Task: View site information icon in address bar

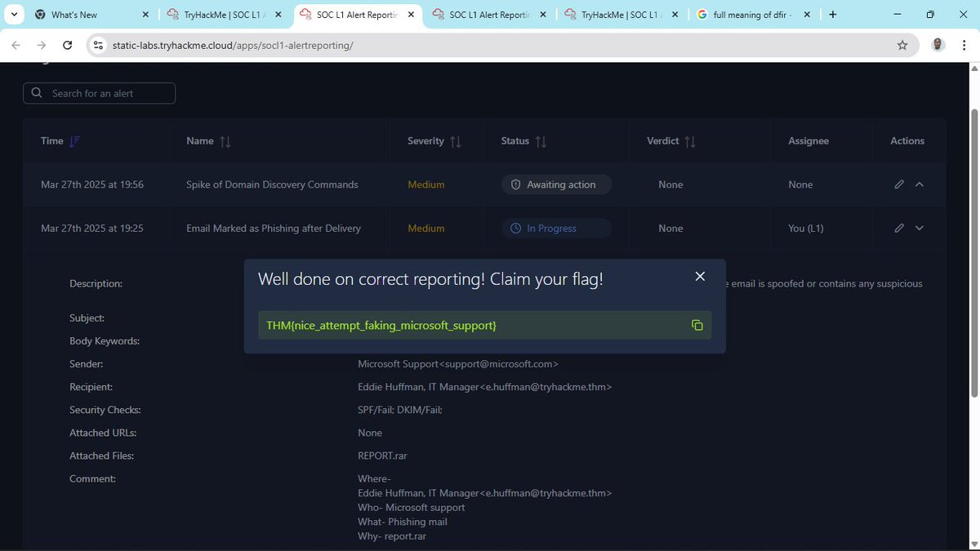Action: pos(98,46)
